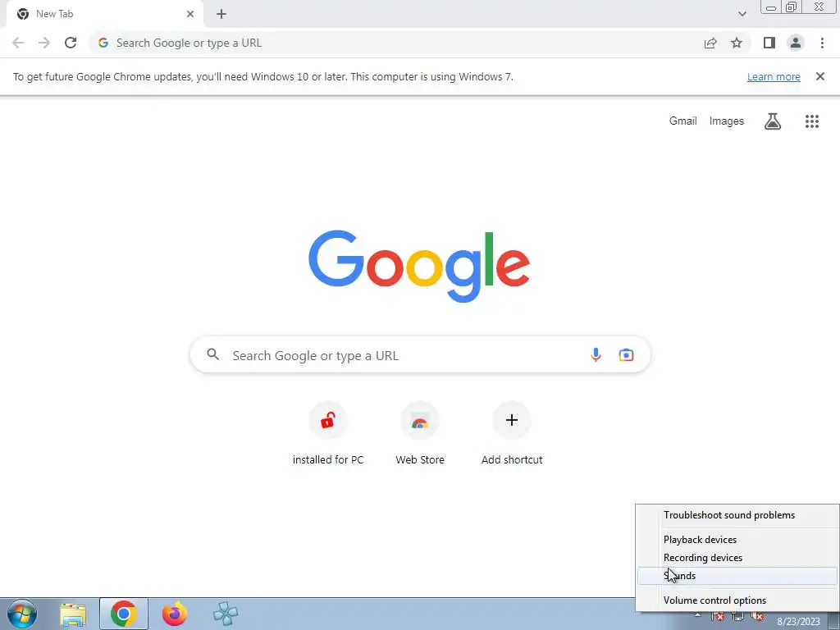
Task: Open Gmail from the Google page
Action: [x=683, y=121]
